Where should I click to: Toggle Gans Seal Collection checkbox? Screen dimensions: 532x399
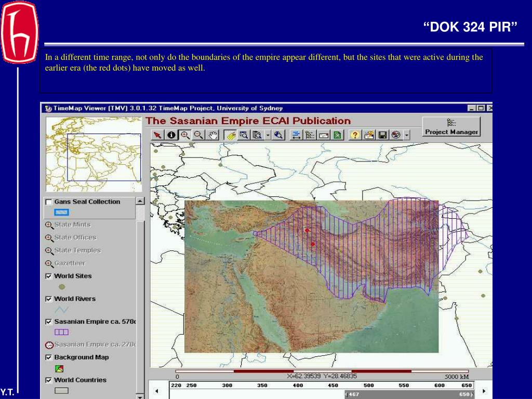point(49,202)
